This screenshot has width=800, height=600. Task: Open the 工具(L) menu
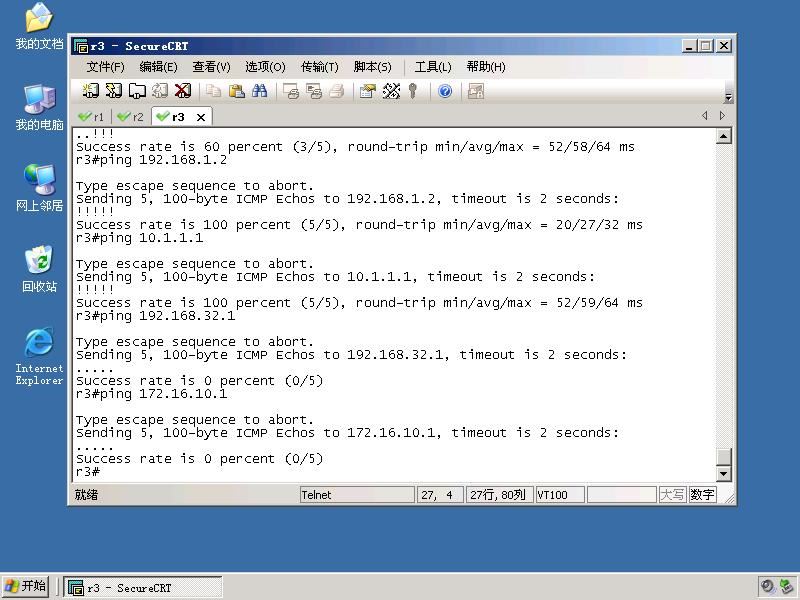pos(433,67)
